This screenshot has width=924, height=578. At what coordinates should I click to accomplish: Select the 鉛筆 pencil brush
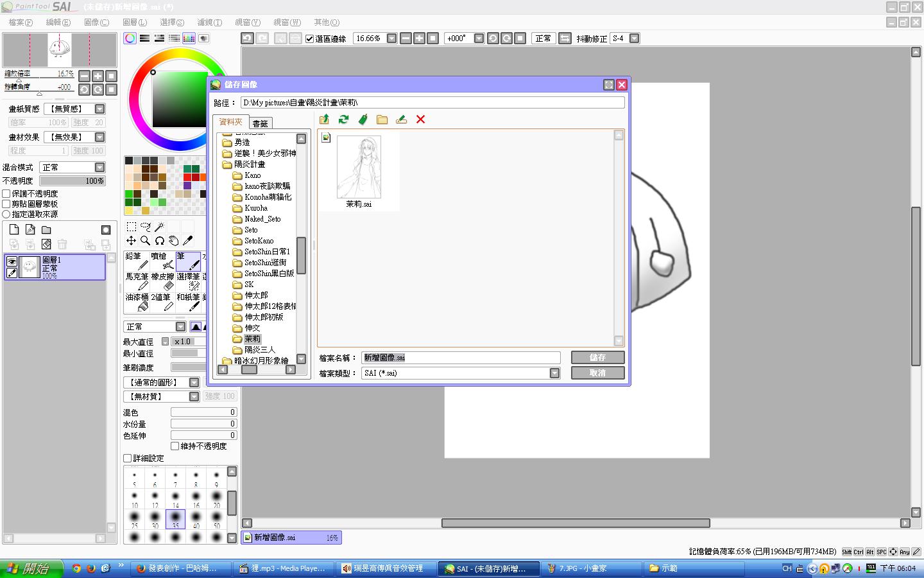pos(136,261)
